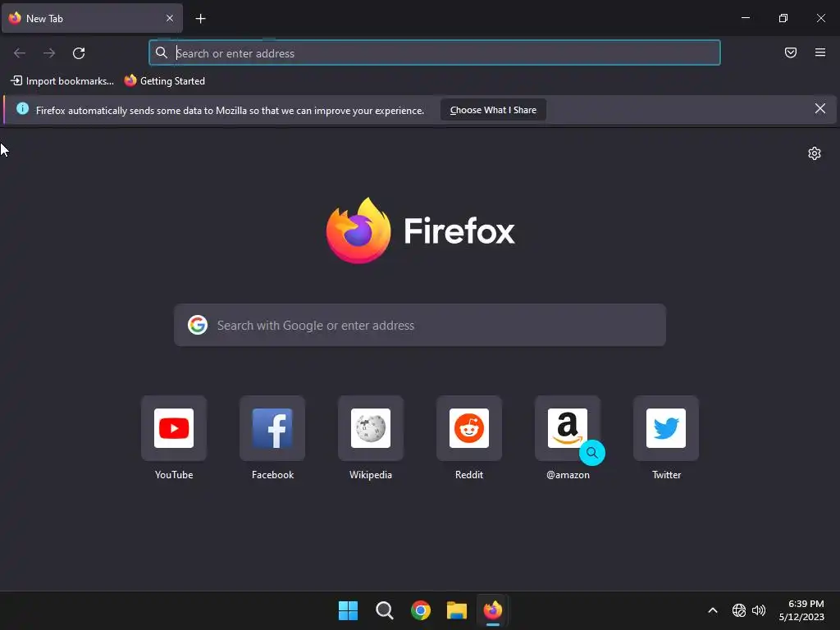Close the New Tab tab
Image resolution: width=840 pixels, height=630 pixels.
point(170,18)
